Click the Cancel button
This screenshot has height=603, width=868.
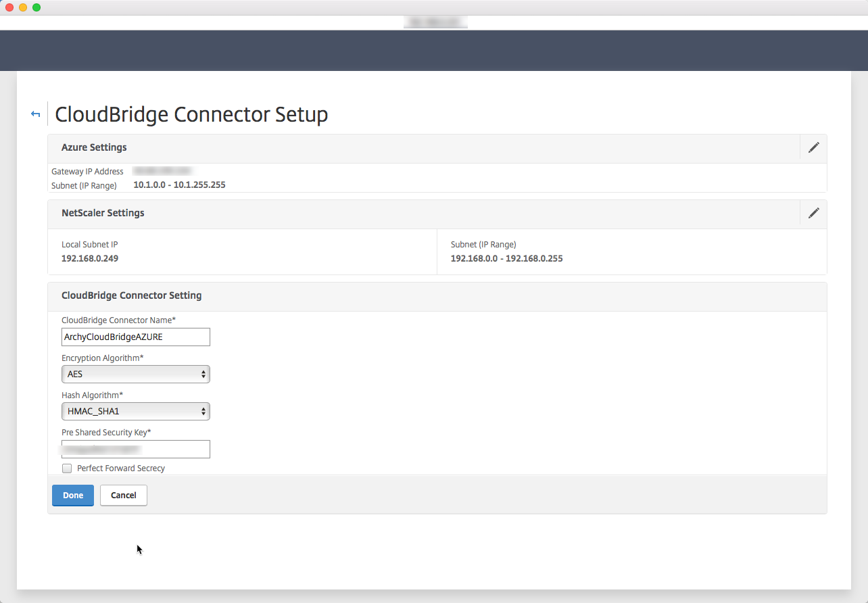[123, 496]
